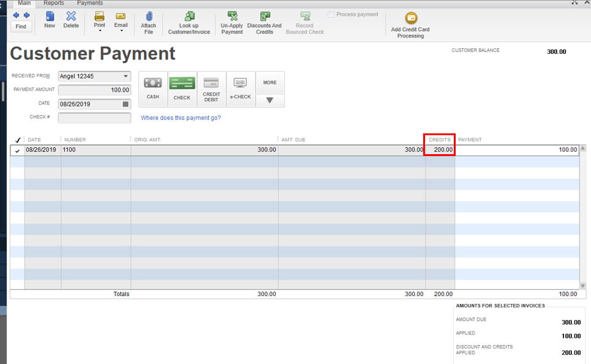This screenshot has width=591, height=364.
Task: Expand the Received From customer dropdown
Action: 126,76
